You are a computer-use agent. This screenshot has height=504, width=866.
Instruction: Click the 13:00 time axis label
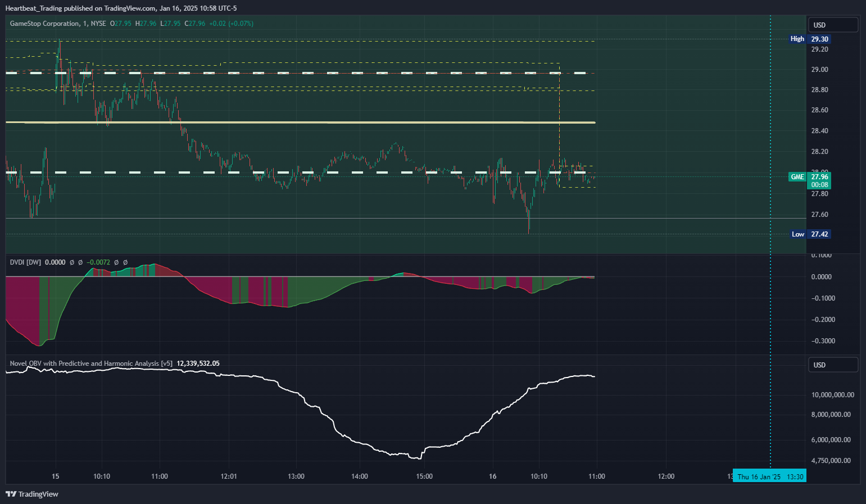296,476
